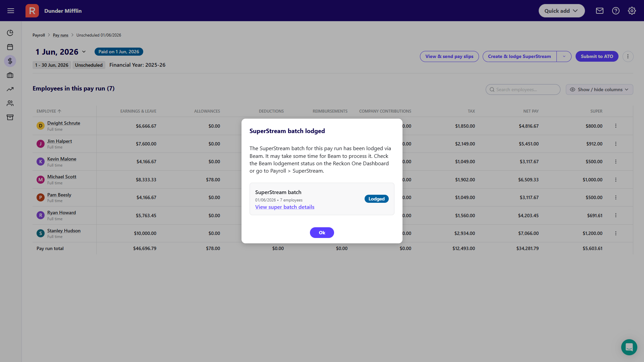
Task: Click View & send pay slips button
Action: [x=449, y=56]
